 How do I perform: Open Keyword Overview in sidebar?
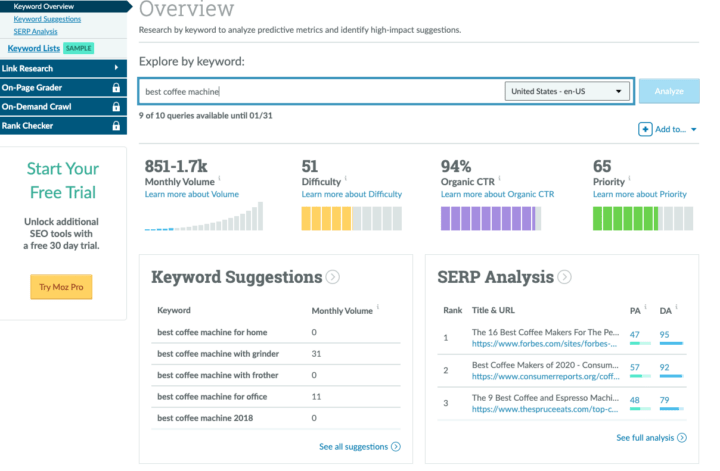tap(44, 6)
